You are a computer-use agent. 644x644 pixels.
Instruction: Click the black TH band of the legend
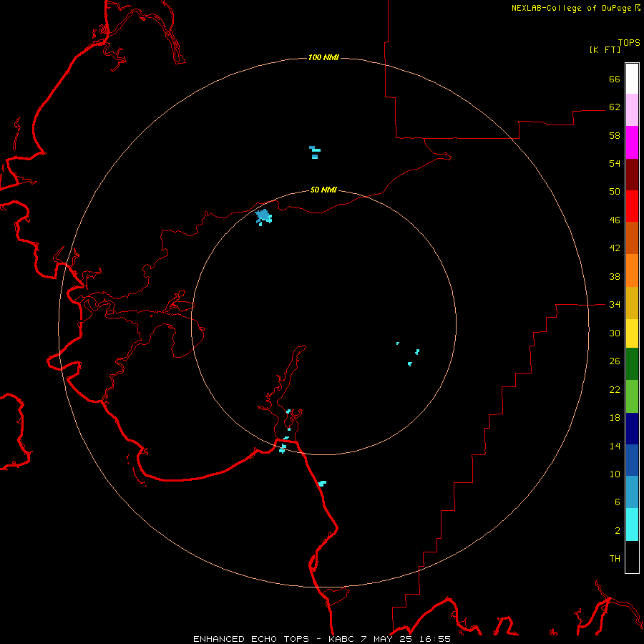(x=632, y=557)
